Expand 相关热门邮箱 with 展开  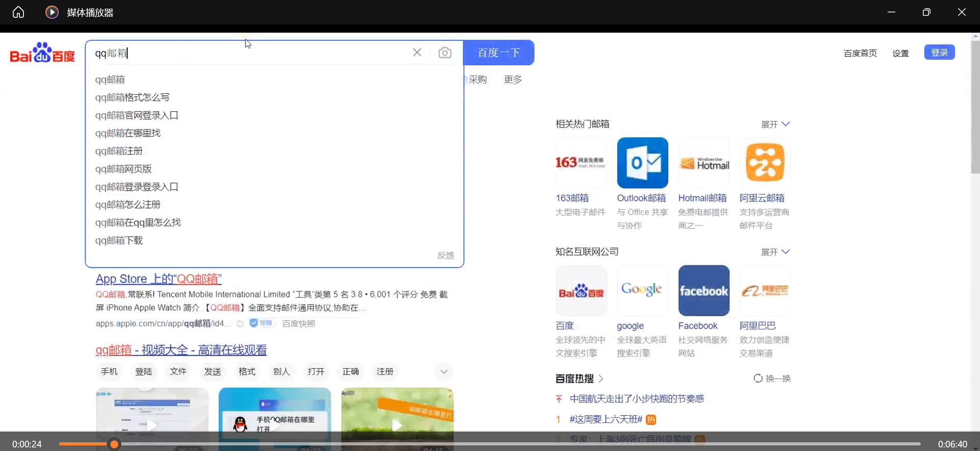[x=775, y=124]
